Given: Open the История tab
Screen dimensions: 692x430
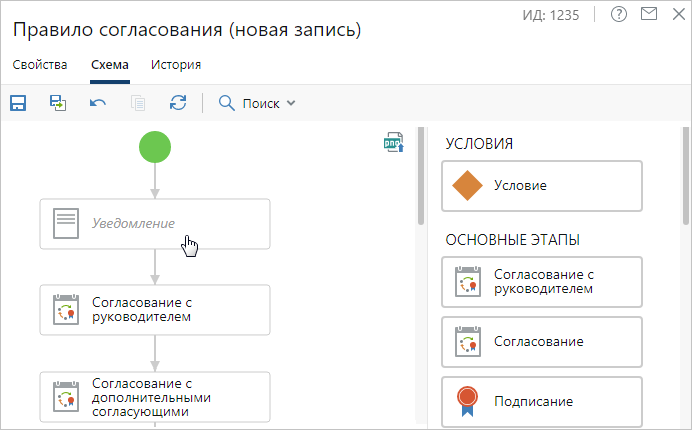Looking at the screenshot, I should coord(176,65).
